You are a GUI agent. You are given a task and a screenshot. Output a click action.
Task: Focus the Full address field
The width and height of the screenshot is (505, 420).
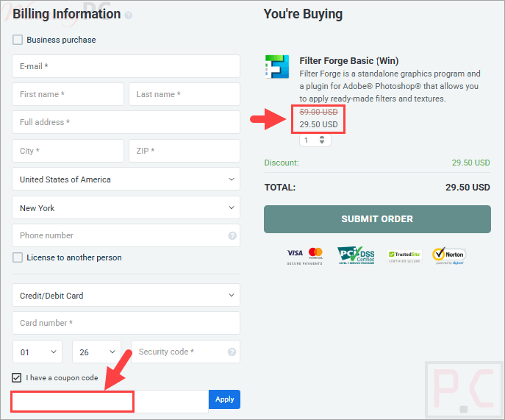click(x=126, y=122)
